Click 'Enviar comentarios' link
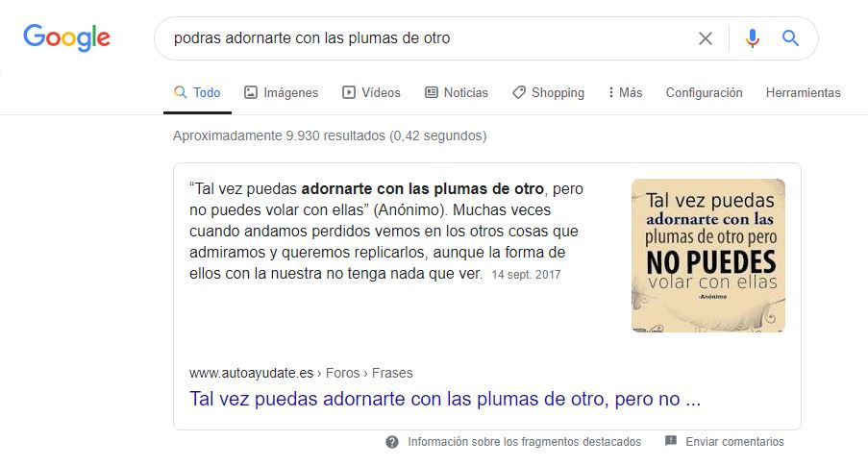This screenshot has height=466, width=868. [x=734, y=442]
